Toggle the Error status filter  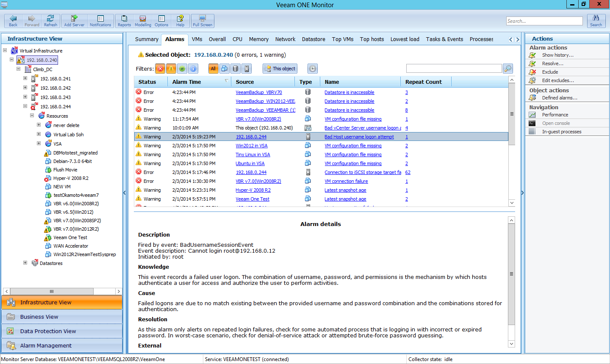click(x=160, y=69)
